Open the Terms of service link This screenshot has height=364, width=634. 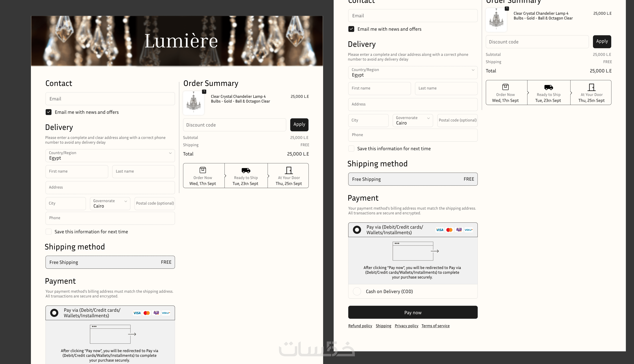(x=435, y=326)
